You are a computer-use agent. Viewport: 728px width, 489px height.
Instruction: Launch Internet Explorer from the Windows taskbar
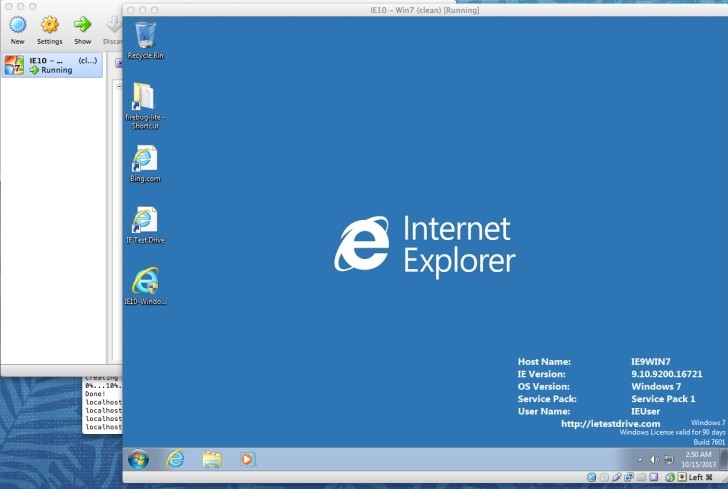pos(175,459)
